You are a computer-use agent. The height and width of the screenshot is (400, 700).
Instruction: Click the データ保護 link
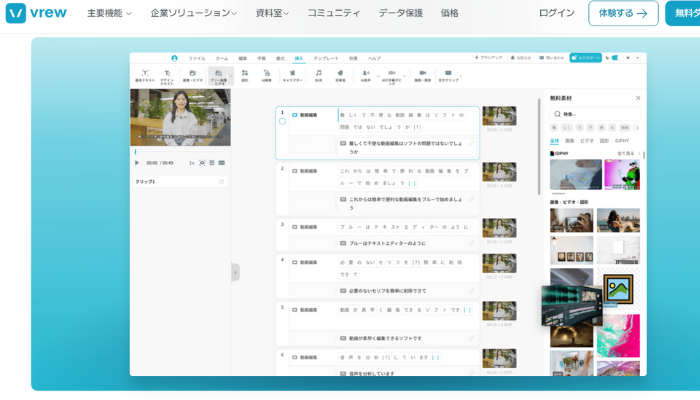(400, 13)
